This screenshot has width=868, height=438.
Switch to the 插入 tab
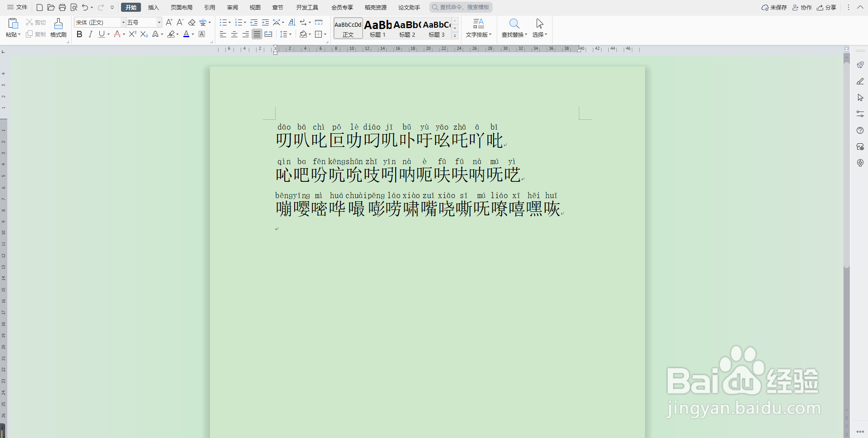point(154,7)
